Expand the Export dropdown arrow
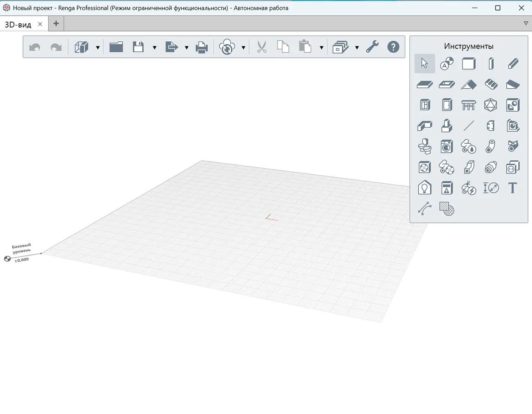532x414 pixels. [x=187, y=48]
